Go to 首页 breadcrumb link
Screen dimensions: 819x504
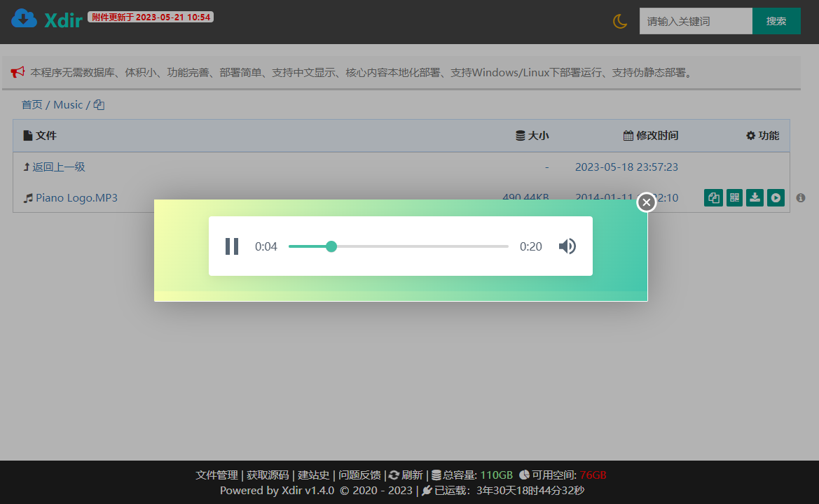tap(32, 105)
